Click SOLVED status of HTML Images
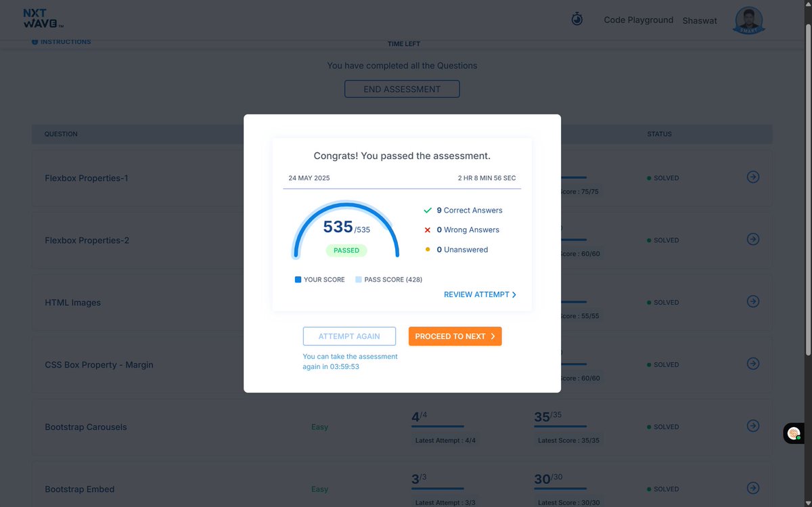Image resolution: width=812 pixels, height=507 pixels. 663,303
